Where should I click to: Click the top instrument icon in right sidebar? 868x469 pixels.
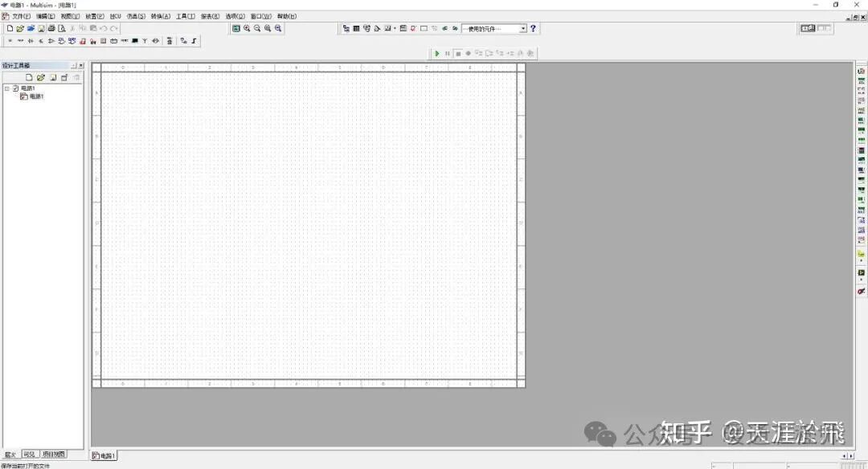[862, 71]
